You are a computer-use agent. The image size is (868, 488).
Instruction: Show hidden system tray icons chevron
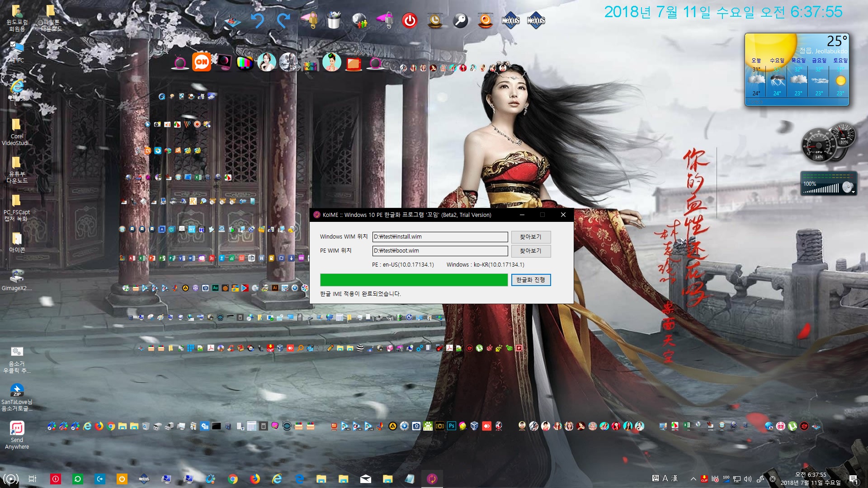693,479
